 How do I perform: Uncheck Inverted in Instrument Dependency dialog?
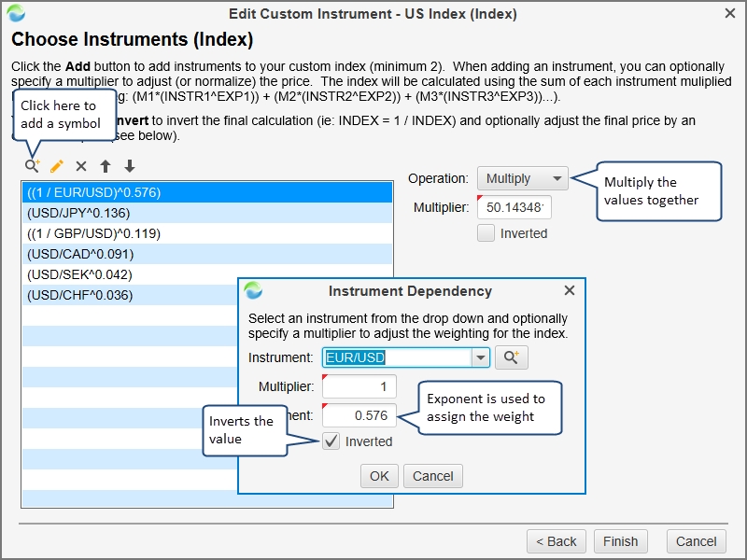[x=331, y=441]
